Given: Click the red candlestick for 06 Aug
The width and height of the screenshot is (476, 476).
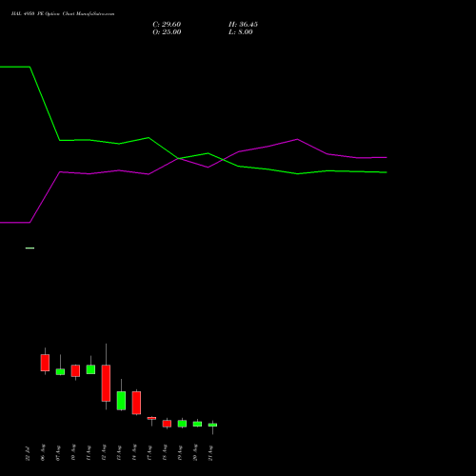Looking at the screenshot, I should pos(45,363).
